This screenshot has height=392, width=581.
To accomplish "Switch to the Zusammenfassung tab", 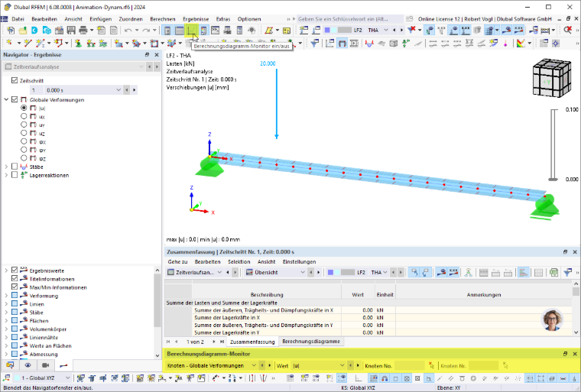I will [252, 342].
